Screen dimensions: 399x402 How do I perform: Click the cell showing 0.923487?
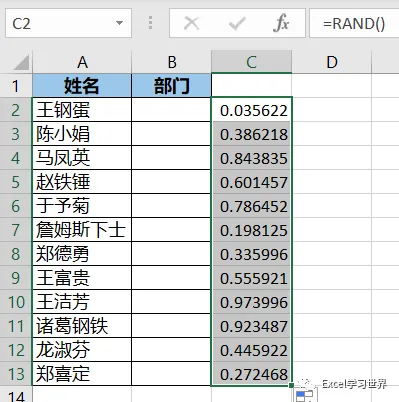pos(252,326)
